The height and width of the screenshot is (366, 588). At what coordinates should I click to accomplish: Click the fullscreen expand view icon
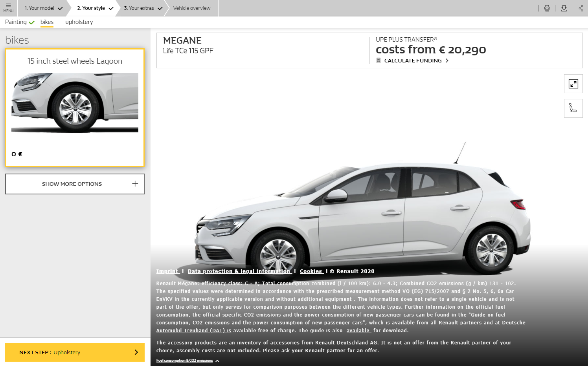(573, 84)
